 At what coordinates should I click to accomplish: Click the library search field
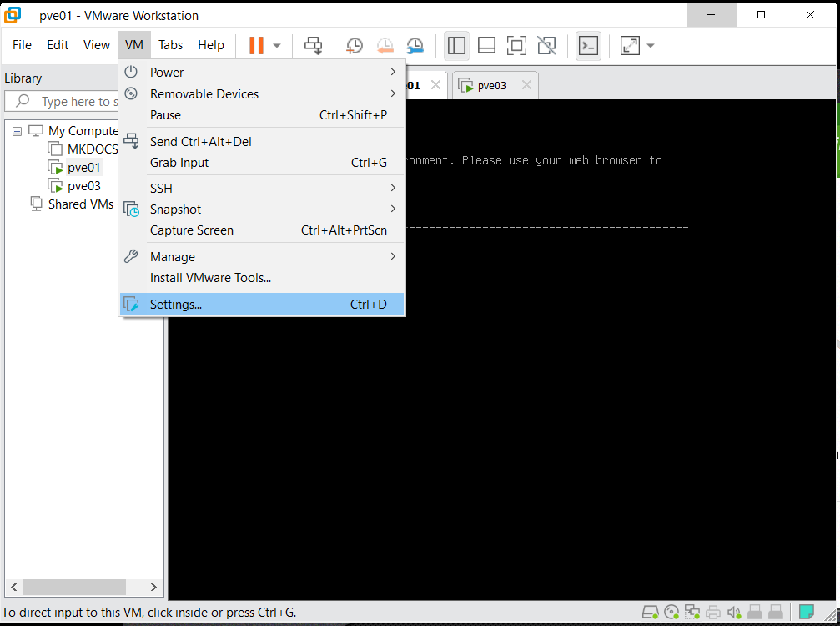[x=62, y=101]
